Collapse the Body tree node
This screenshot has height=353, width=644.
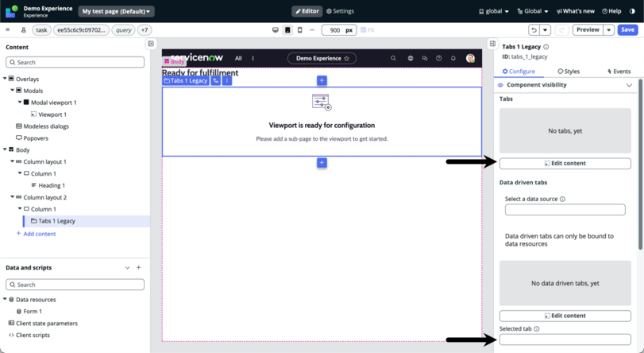coord(5,149)
